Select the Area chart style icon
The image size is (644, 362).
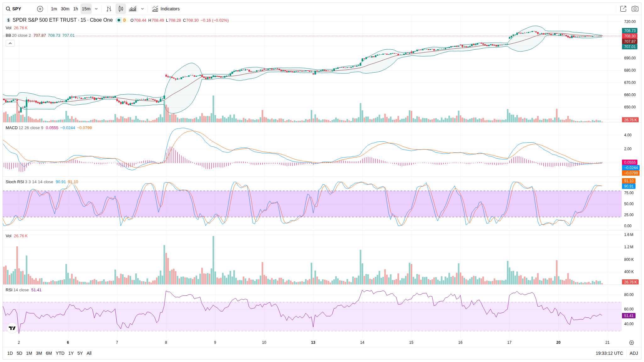pos(133,9)
